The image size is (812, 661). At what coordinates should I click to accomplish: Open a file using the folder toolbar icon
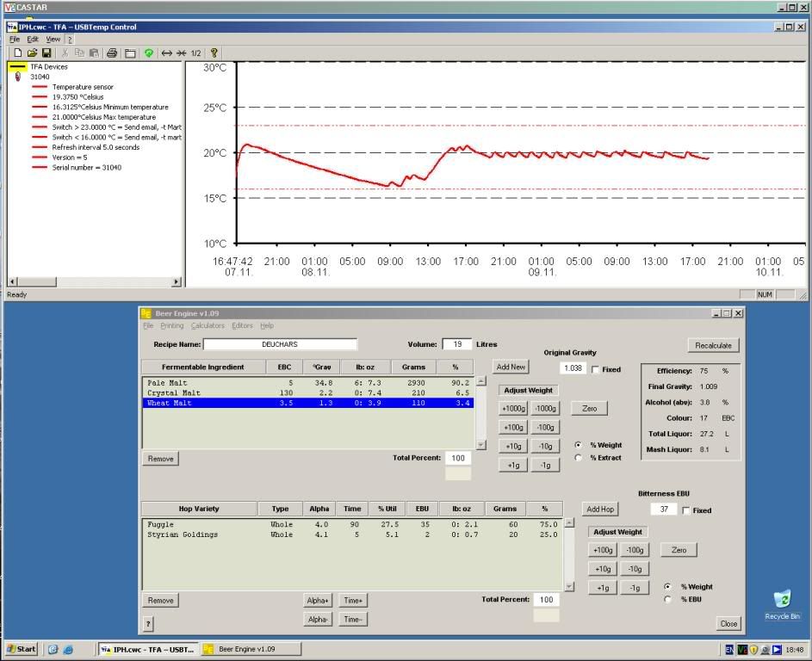[x=32, y=53]
